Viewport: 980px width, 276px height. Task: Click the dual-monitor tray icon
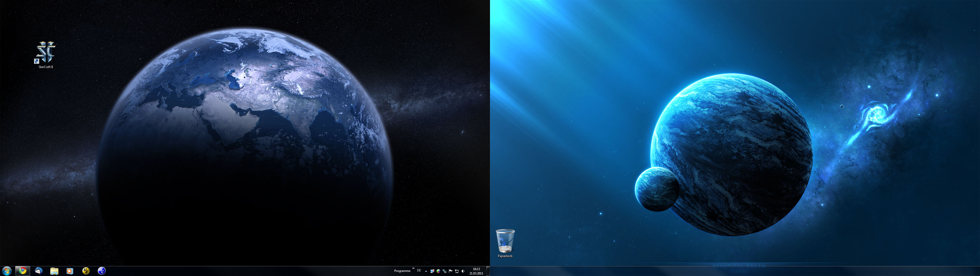432,271
